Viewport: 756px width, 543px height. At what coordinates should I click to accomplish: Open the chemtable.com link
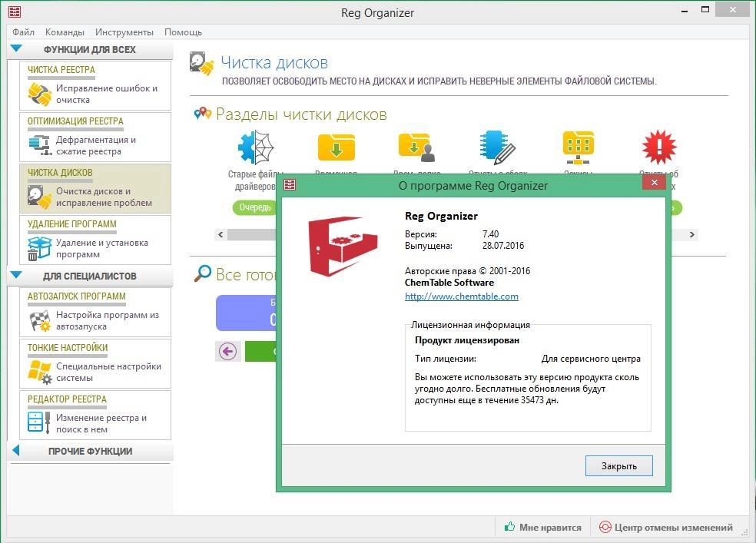462,296
